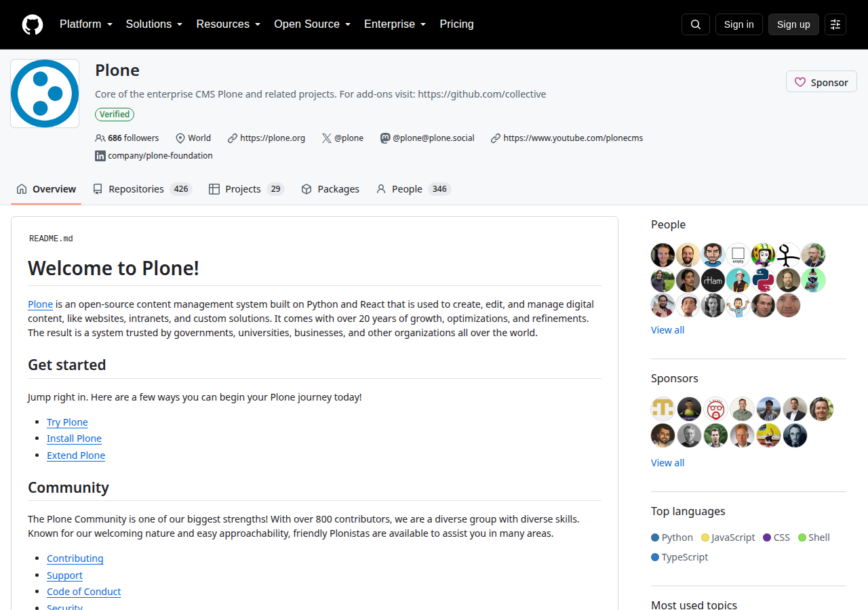Switch to the People tab
Screen dimensions: 868x610
414,189
